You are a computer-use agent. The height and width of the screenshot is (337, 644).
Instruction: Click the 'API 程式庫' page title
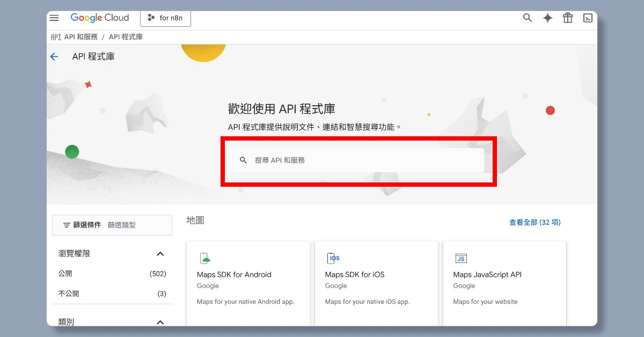(93, 56)
